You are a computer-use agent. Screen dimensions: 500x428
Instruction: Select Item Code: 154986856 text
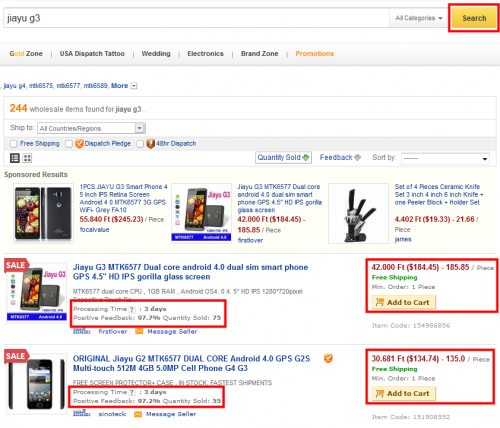point(411,325)
